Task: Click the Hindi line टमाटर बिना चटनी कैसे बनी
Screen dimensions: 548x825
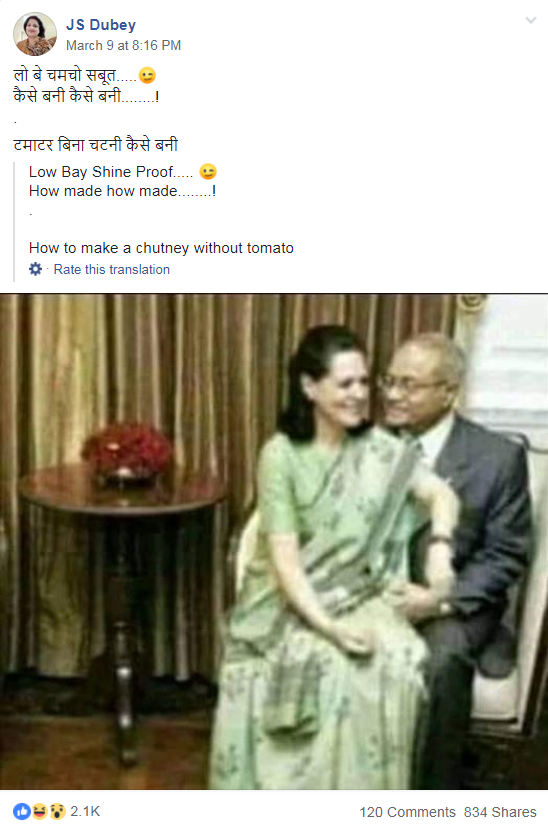Action: tap(96, 145)
